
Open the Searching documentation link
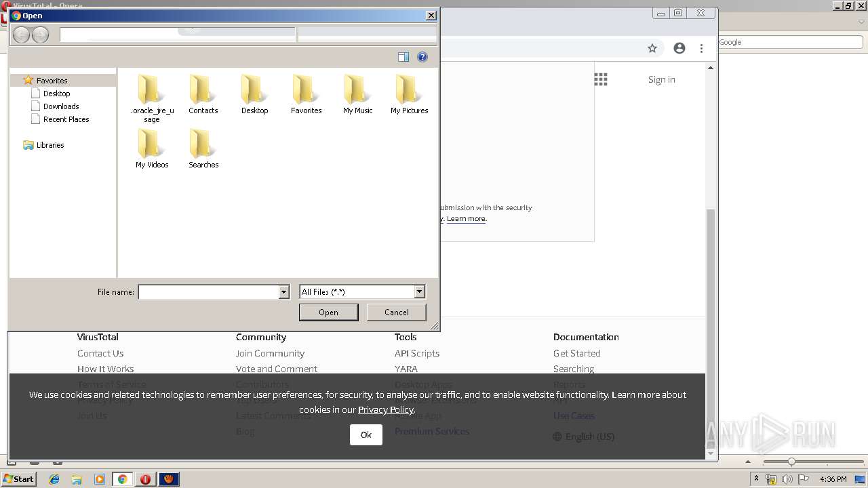[574, 369]
